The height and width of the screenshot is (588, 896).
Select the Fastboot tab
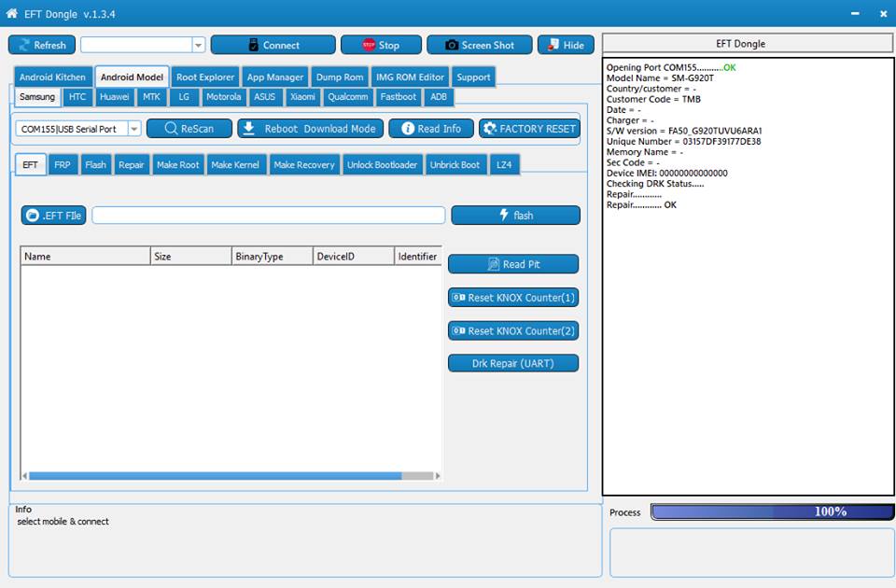tap(399, 97)
